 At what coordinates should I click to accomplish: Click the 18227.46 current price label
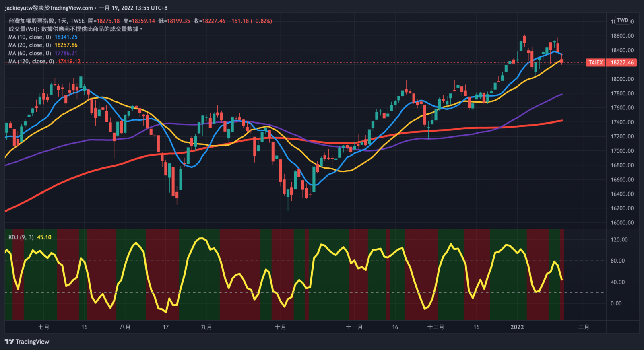point(622,62)
